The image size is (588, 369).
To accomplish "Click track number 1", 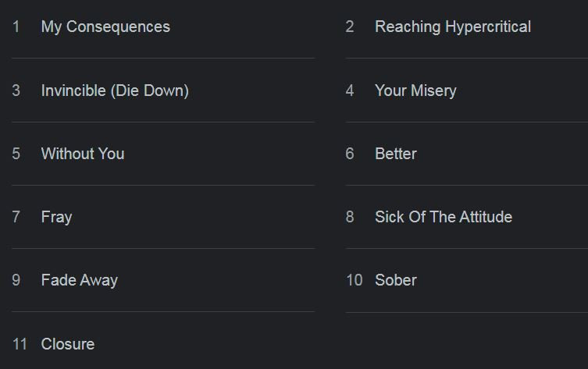I will pos(16,27).
